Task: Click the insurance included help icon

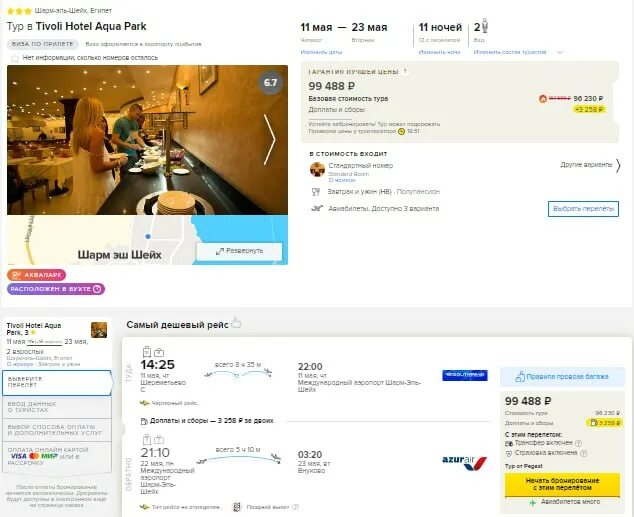Action: 583,453
